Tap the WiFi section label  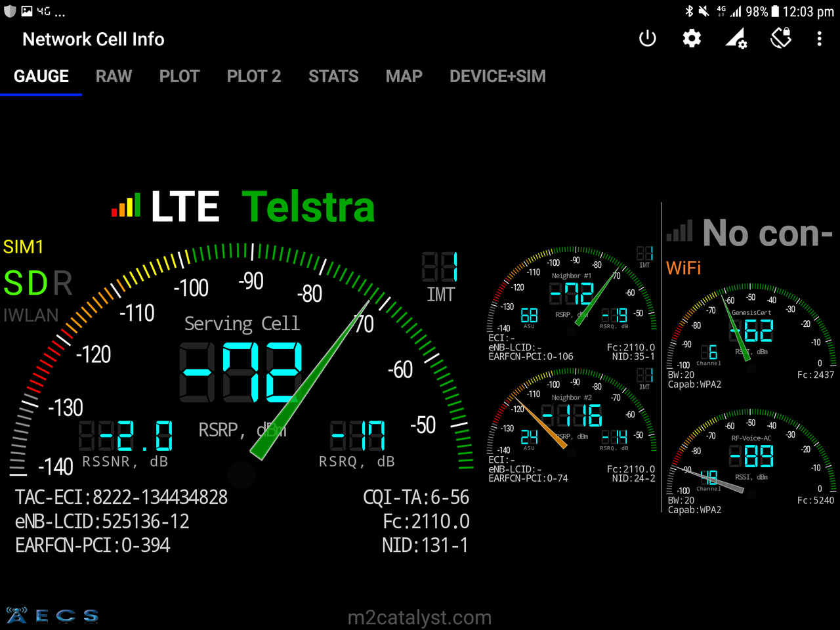684,268
